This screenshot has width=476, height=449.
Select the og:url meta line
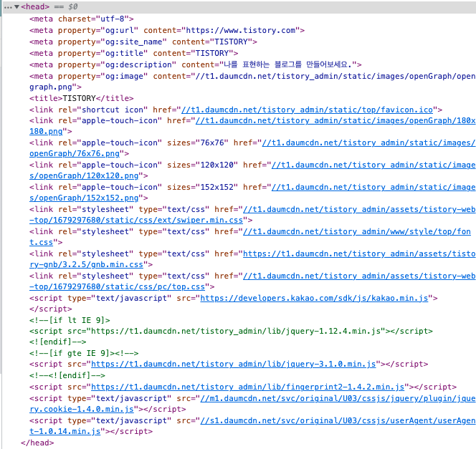167,30
